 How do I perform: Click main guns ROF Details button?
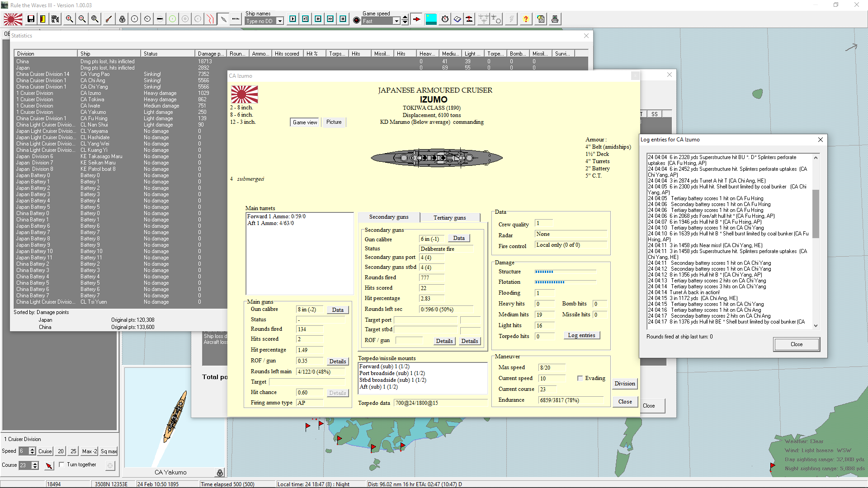tap(338, 361)
